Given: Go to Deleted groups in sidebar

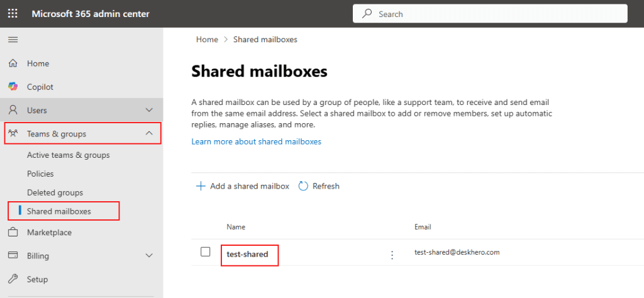Looking at the screenshot, I should tap(55, 192).
